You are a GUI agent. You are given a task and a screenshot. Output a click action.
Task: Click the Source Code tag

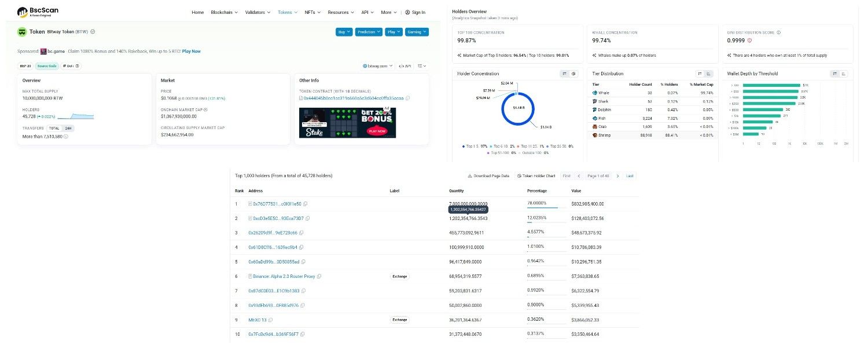[x=47, y=66]
